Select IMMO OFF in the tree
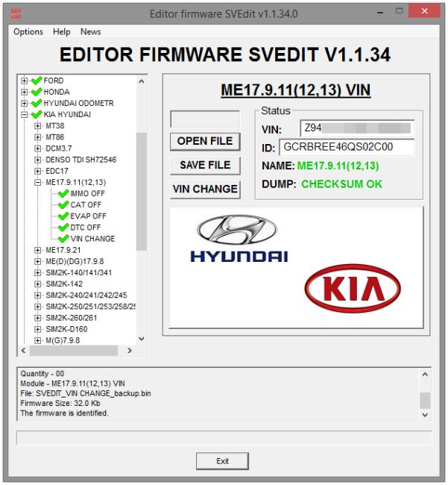The height and width of the screenshot is (485, 448). click(x=88, y=194)
